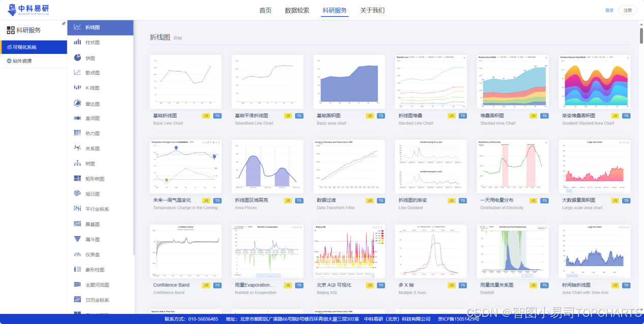
Task: Click the 注册 button
Action: (x=628, y=10)
